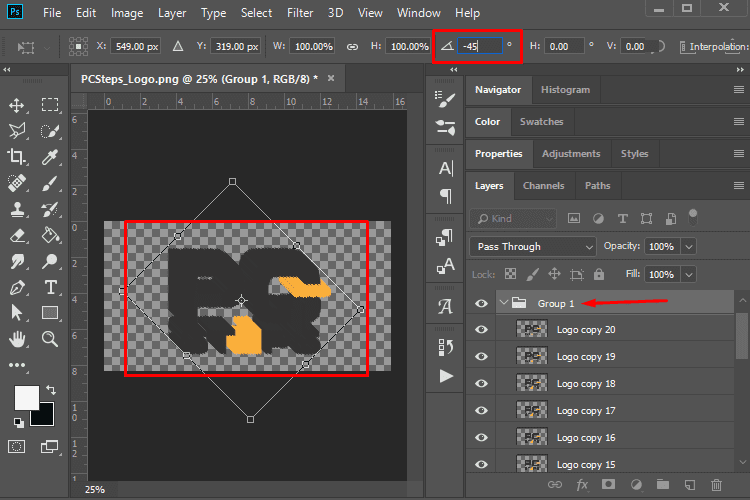Select the Rectangular Marquee tool
Screen dimensions: 750x500
(50, 105)
